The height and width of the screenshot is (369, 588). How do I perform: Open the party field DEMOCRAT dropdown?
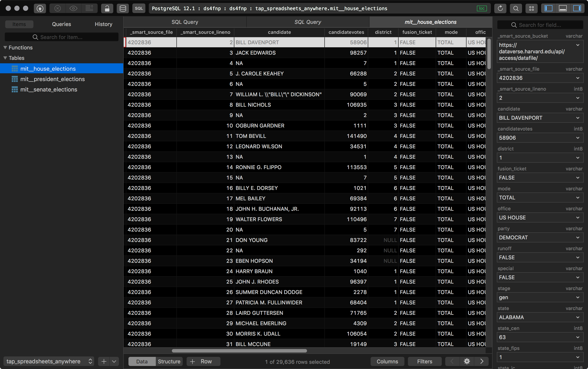[578, 237]
